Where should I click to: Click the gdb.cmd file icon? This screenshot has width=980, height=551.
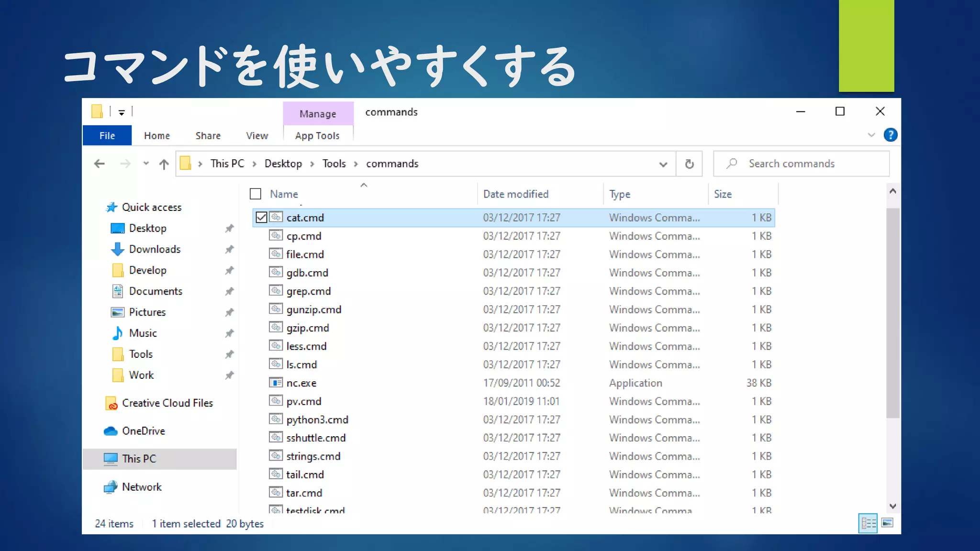tap(276, 272)
